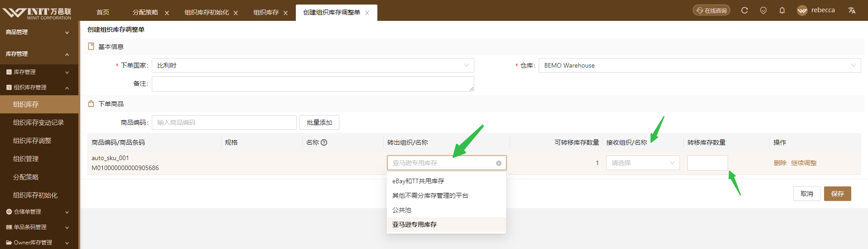Close the 创建组织库存调整单 tab
The height and width of the screenshot is (249, 868).
pyautogui.click(x=367, y=13)
